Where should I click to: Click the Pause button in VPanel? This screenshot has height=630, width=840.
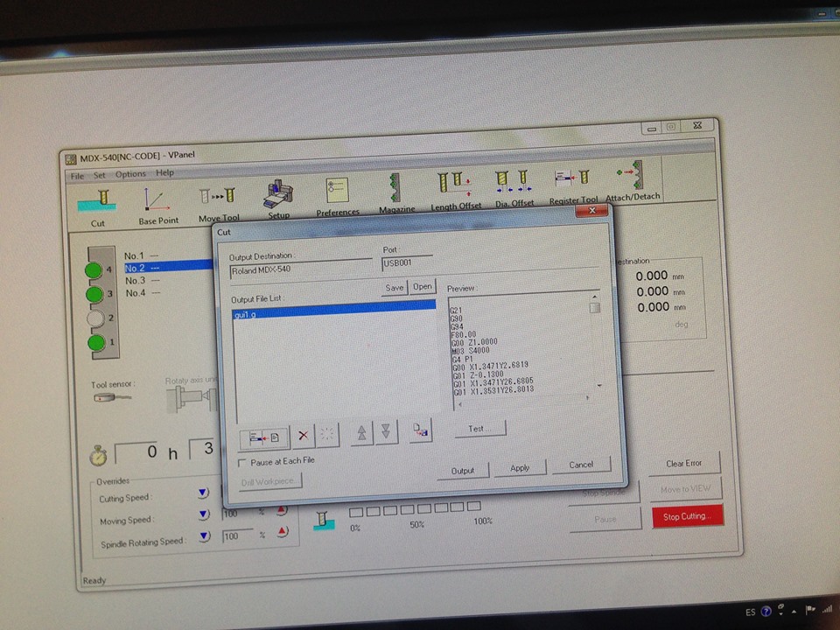605,519
